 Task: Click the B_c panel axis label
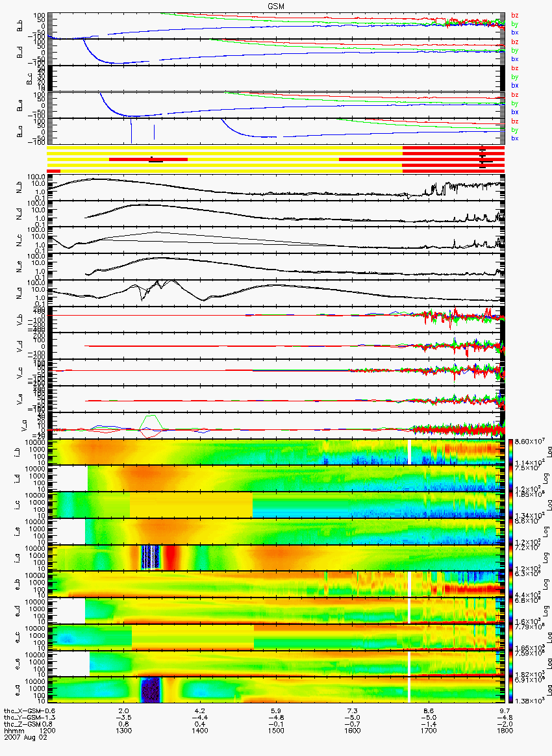coord(29,79)
